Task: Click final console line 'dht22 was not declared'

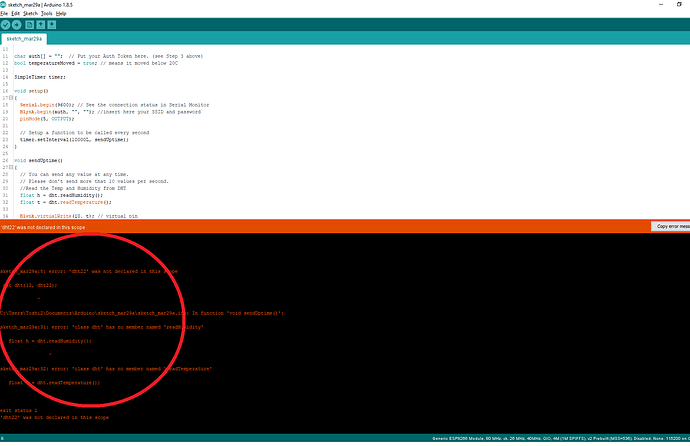Action: [x=55, y=417]
